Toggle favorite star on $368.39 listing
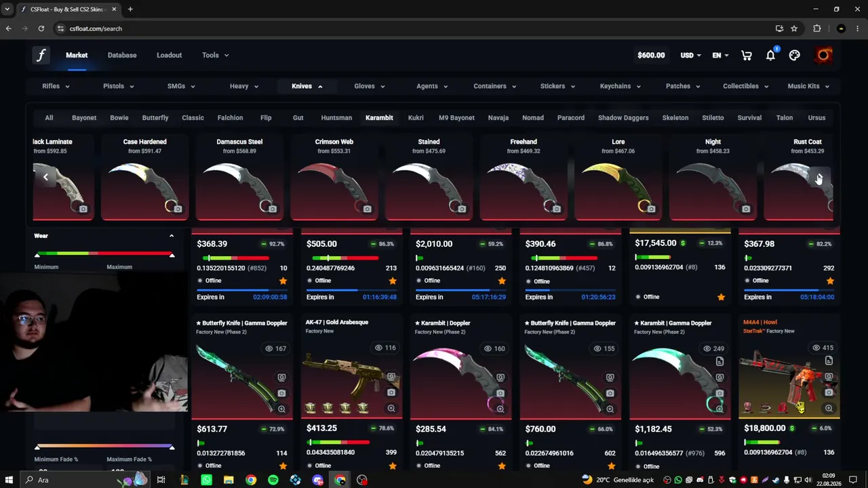Image resolution: width=868 pixels, height=488 pixels. (283, 281)
